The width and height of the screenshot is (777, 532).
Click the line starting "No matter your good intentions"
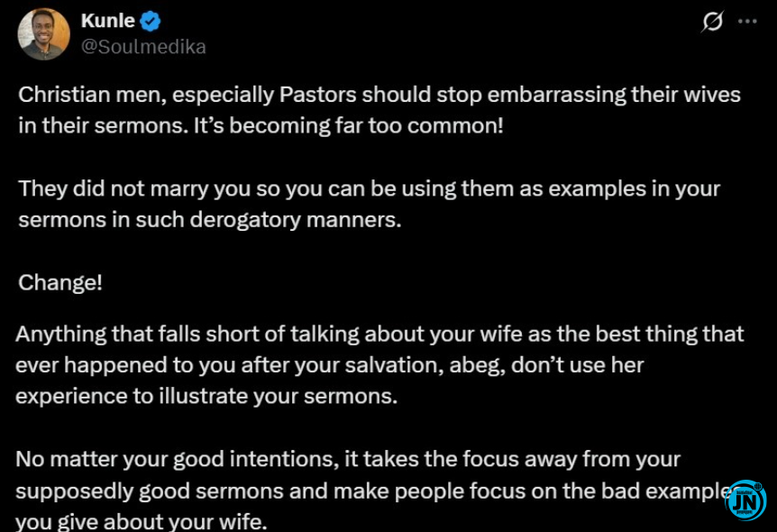[347, 459]
